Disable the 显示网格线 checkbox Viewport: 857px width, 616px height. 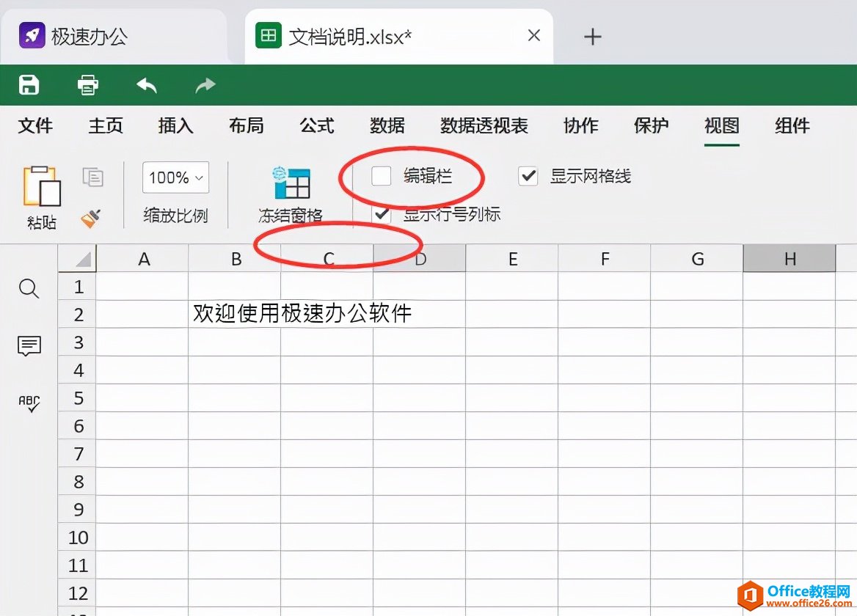tap(528, 176)
